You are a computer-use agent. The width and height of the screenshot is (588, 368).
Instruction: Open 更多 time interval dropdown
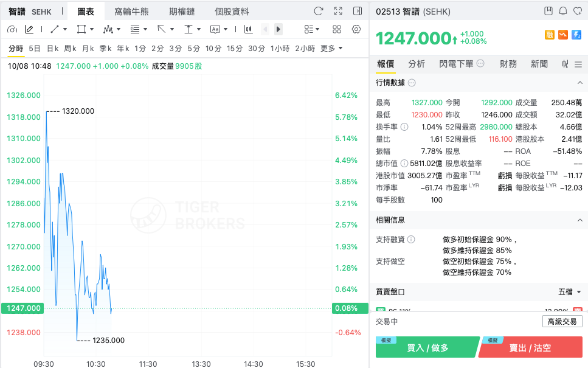point(331,49)
